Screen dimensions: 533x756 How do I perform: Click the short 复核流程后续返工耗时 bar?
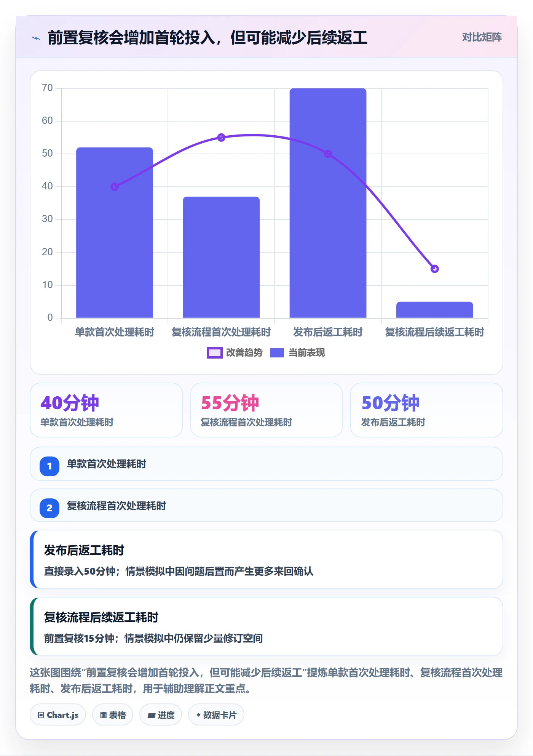pos(434,310)
